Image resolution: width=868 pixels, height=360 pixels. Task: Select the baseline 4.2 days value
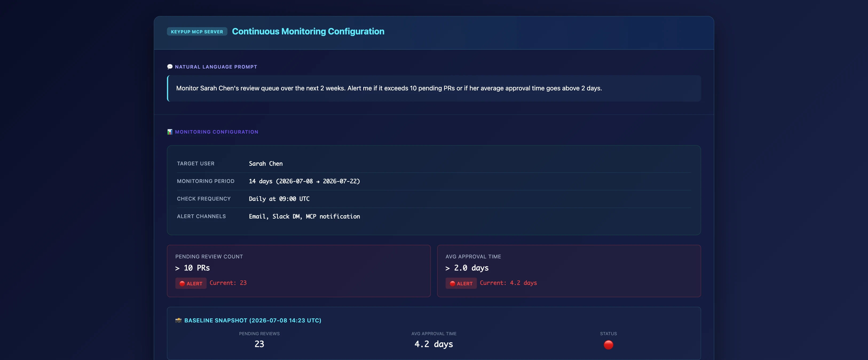[x=434, y=344]
